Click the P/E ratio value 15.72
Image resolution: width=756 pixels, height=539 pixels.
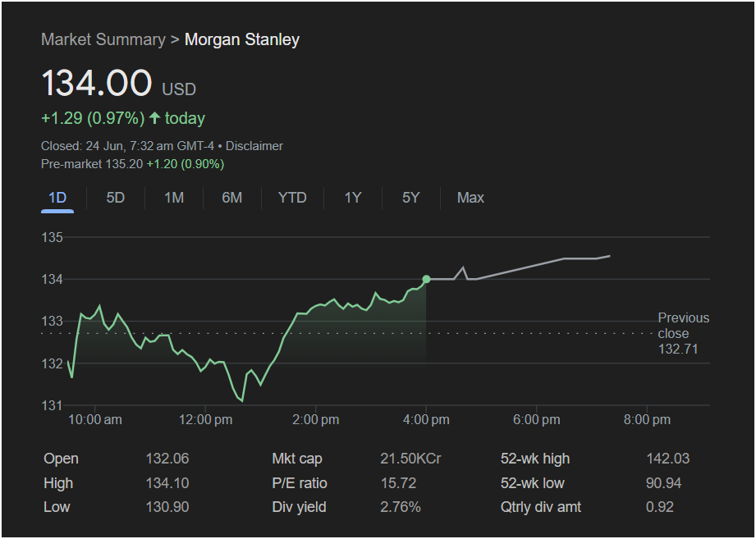[398, 483]
